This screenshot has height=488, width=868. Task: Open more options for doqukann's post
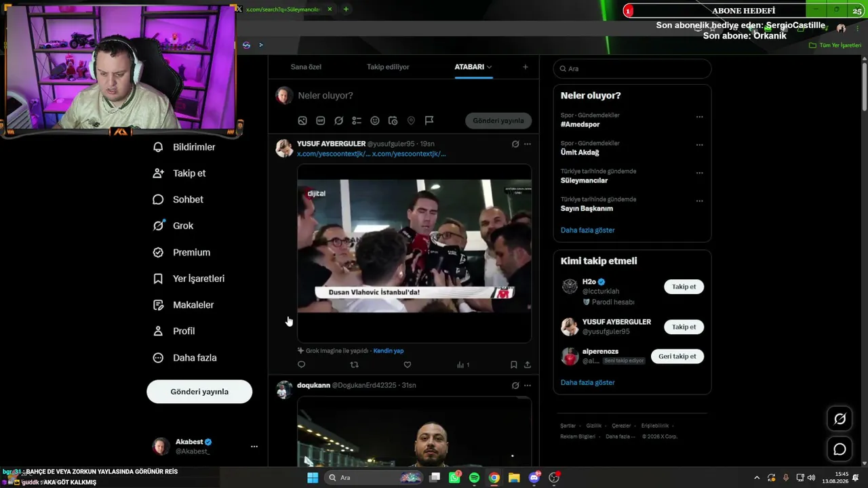[x=528, y=386]
